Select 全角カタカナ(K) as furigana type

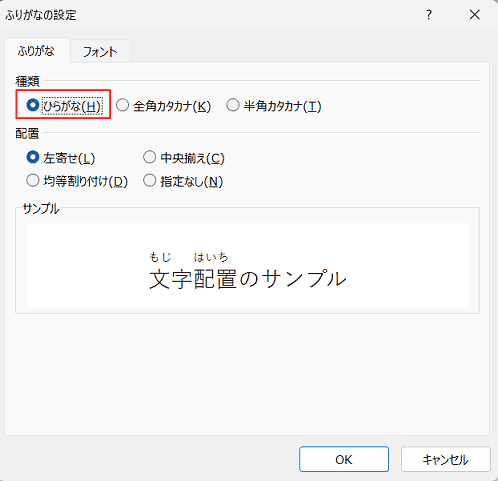[x=163, y=106]
